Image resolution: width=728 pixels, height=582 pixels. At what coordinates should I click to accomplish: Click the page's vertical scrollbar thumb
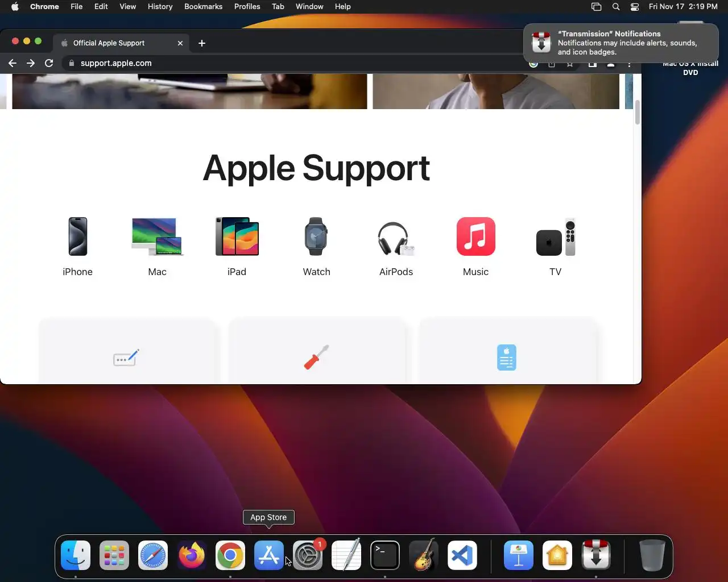(638, 112)
